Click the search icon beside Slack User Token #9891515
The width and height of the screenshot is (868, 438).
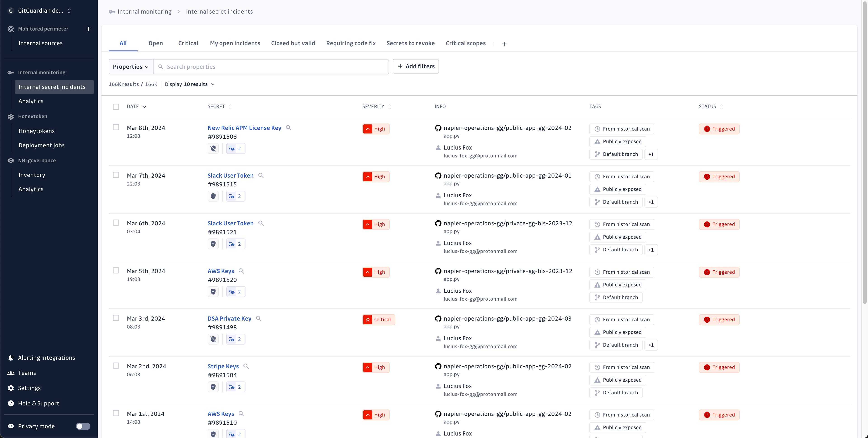click(261, 175)
